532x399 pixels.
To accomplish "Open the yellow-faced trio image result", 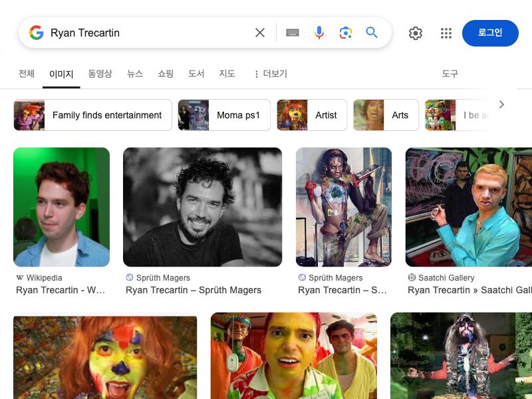I will 294,356.
